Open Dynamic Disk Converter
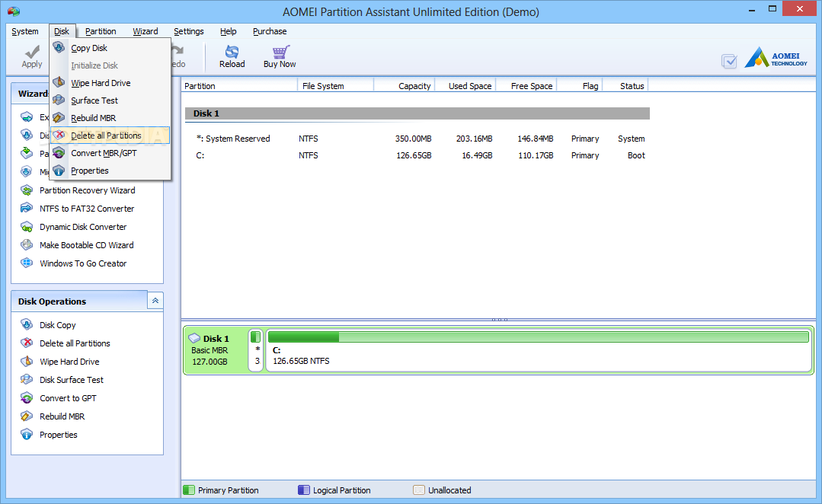The width and height of the screenshot is (822, 504). point(83,227)
